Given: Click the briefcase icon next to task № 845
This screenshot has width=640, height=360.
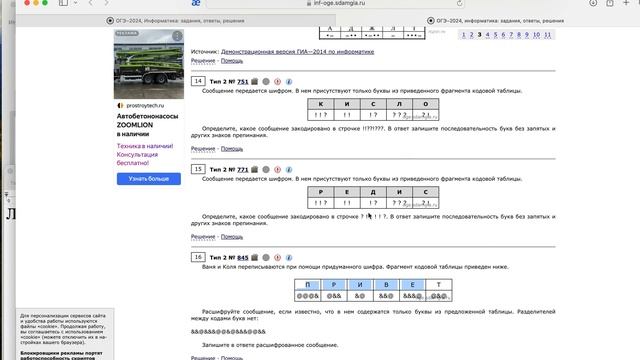Looking at the screenshot, I should point(254,258).
